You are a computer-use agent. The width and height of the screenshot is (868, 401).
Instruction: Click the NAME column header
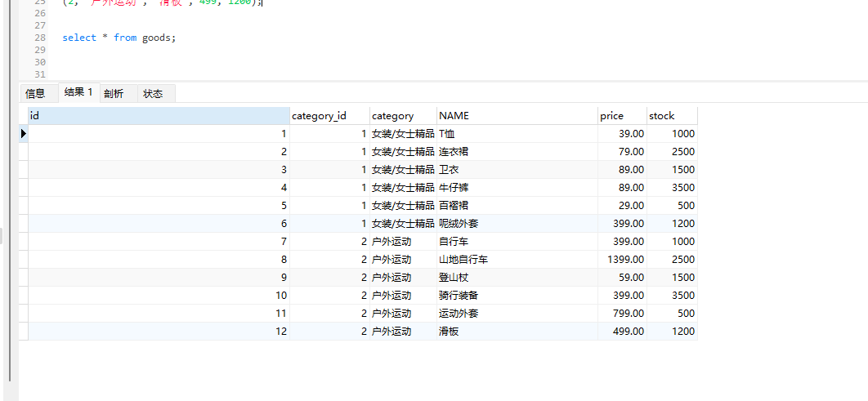[517, 116]
